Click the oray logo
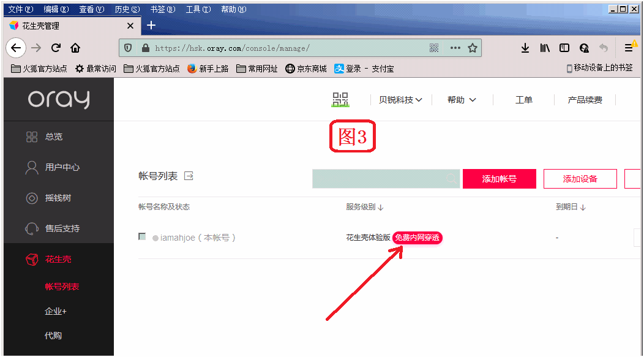 point(59,99)
